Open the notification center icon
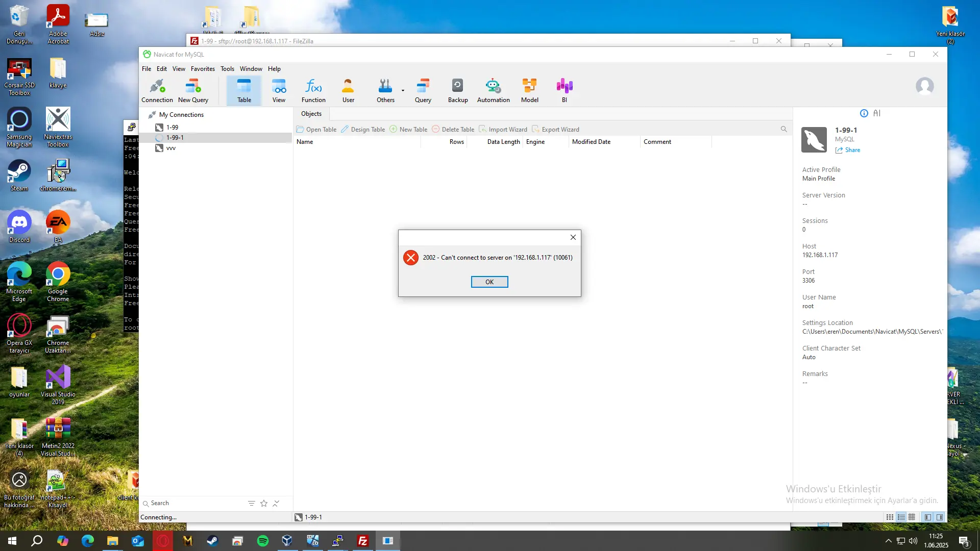This screenshot has height=551, width=980. (964, 541)
